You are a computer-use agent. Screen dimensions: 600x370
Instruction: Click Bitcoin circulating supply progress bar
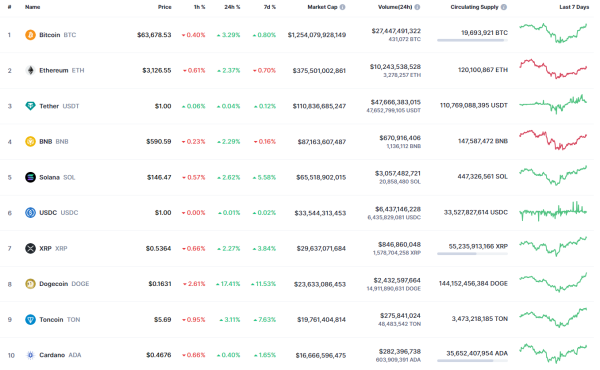(473, 40)
